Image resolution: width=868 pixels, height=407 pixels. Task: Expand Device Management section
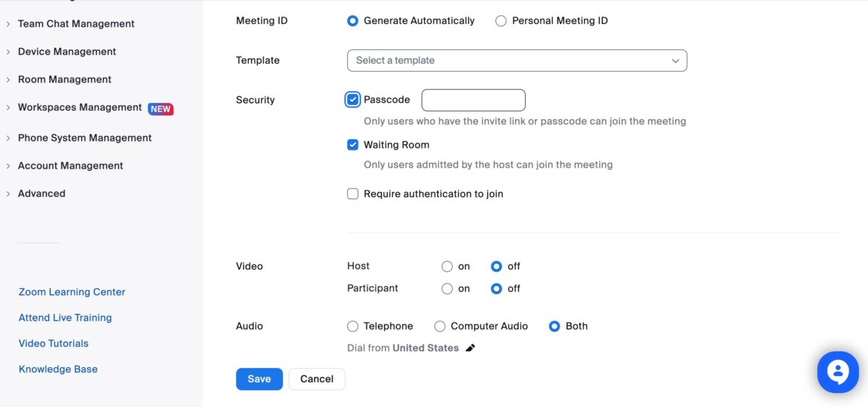(67, 52)
